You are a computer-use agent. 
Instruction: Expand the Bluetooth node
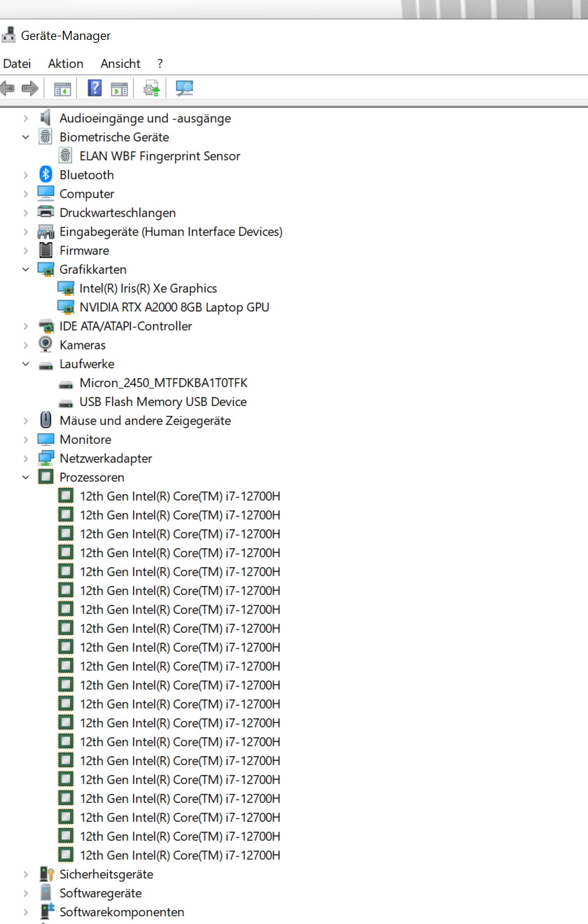click(x=26, y=175)
